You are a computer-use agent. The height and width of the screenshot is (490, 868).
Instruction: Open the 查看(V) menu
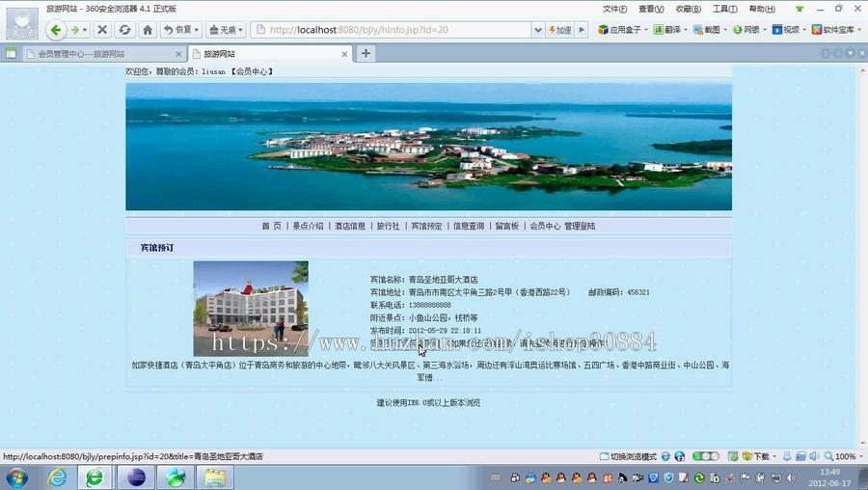pos(651,9)
